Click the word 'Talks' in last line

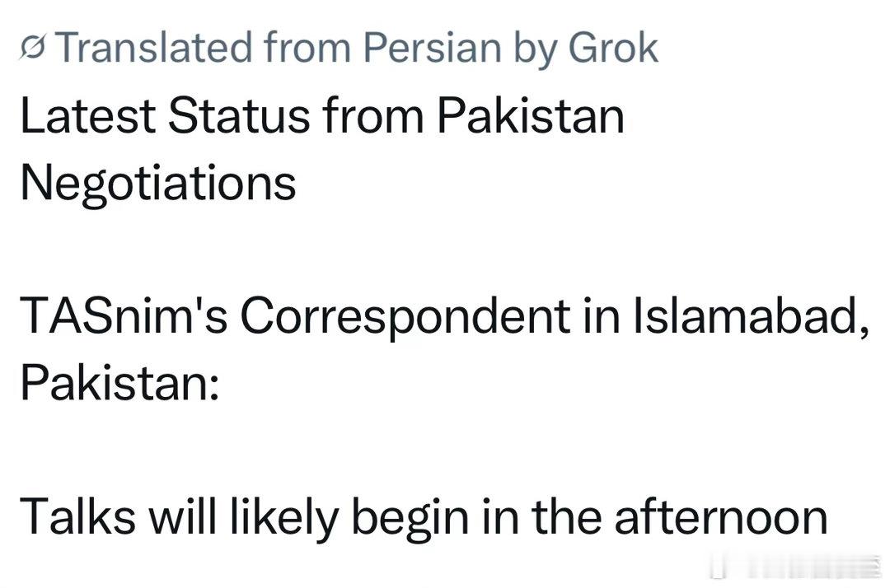pyautogui.click(x=73, y=516)
